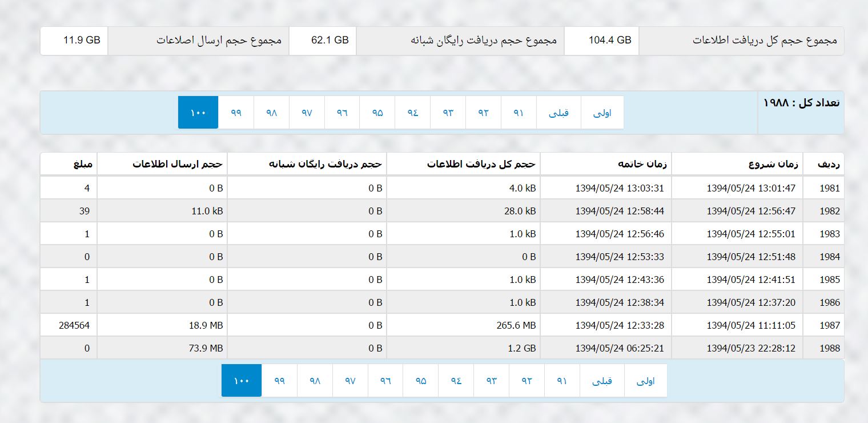The width and height of the screenshot is (868, 423).
Task: Open page 97 from the bottom pagination bar
Action: pyautogui.click(x=350, y=381)
